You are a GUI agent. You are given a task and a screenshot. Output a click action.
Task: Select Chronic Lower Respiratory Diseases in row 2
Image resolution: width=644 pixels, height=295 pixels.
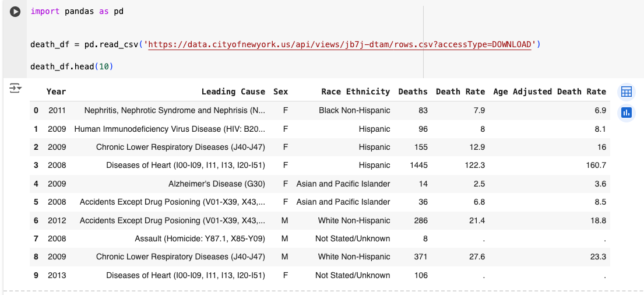tap(180, 147)
